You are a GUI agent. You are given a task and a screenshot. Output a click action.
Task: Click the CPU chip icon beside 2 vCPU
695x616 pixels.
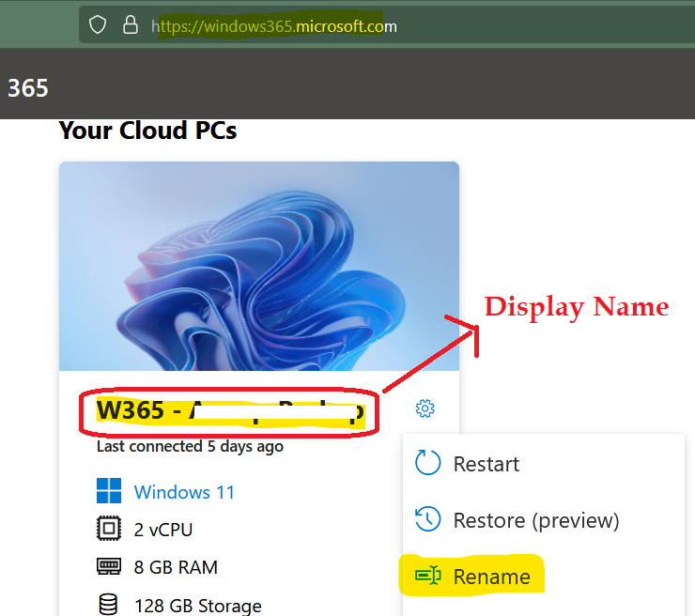(x=109, y=529)
